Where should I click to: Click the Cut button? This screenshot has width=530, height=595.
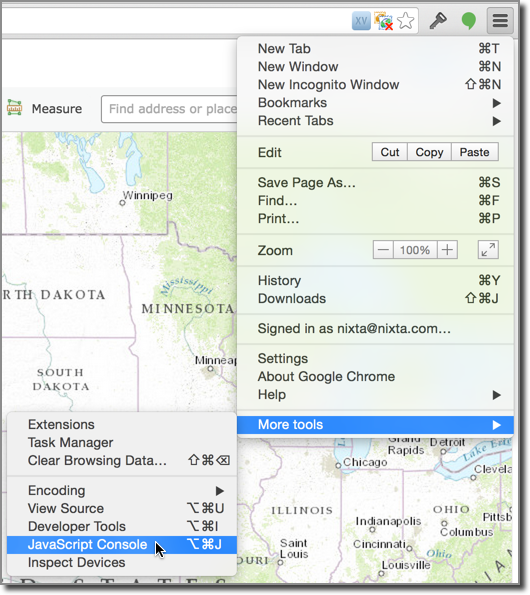[390, 152]
